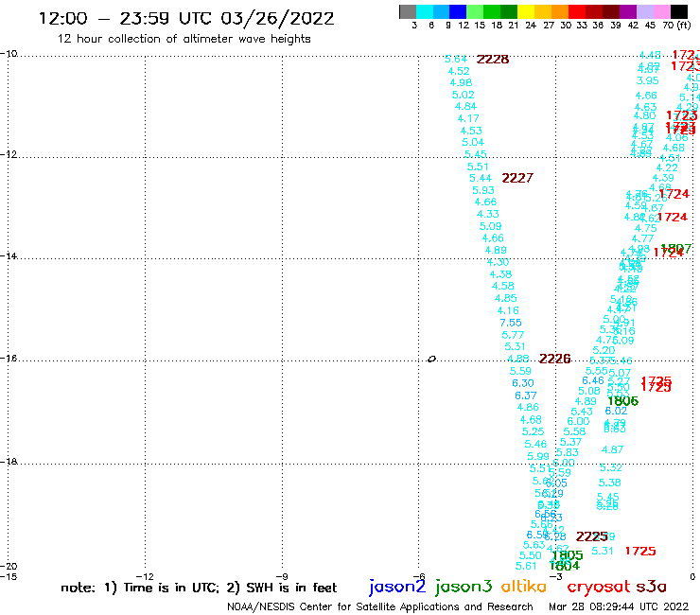Pick the dark red 36 ft legend swatch
This screenshot has height=615, width=700.
point(594,11)
